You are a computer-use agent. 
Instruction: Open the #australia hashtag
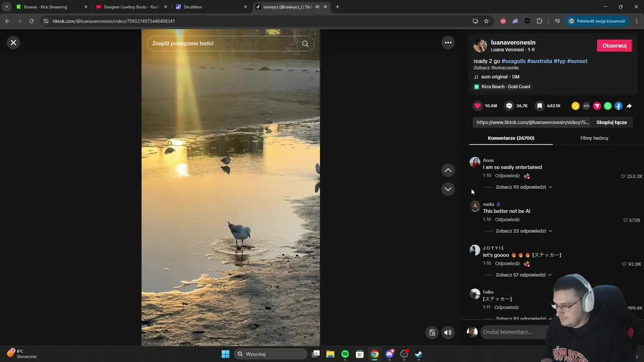[540, 61]
